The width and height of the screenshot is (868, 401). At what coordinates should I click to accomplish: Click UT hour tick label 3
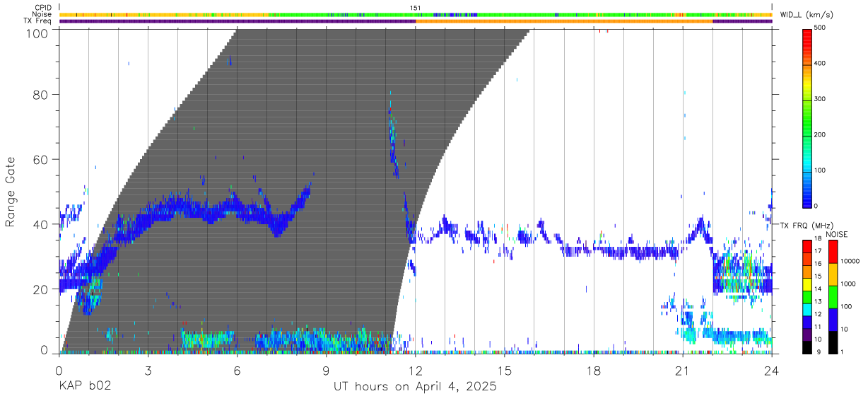point(148,371)
